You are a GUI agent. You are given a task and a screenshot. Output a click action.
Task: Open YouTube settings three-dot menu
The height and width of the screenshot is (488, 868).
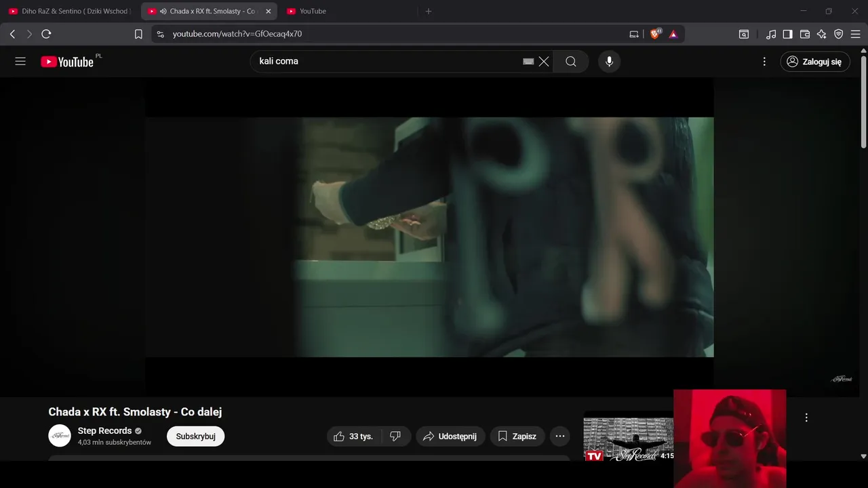click(764, 62)
